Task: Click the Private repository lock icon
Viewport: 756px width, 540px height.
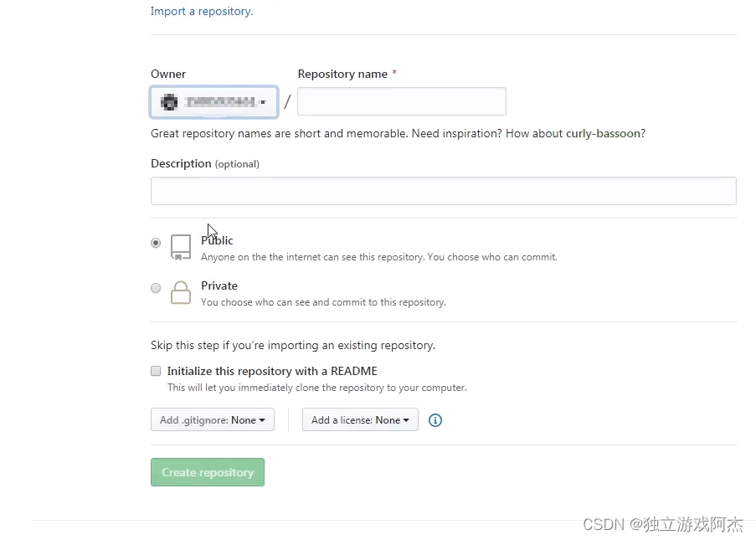Action: [181, 292]
